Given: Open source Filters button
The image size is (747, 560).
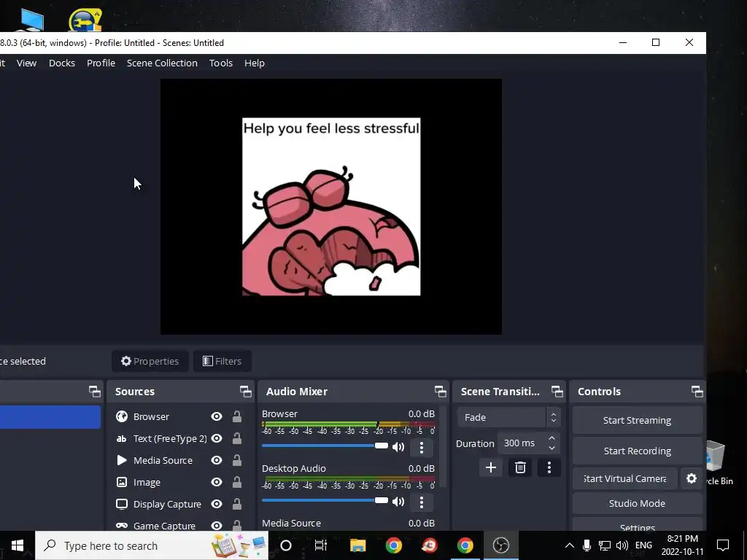Looking at the screenshot, I should pos(222,361).
